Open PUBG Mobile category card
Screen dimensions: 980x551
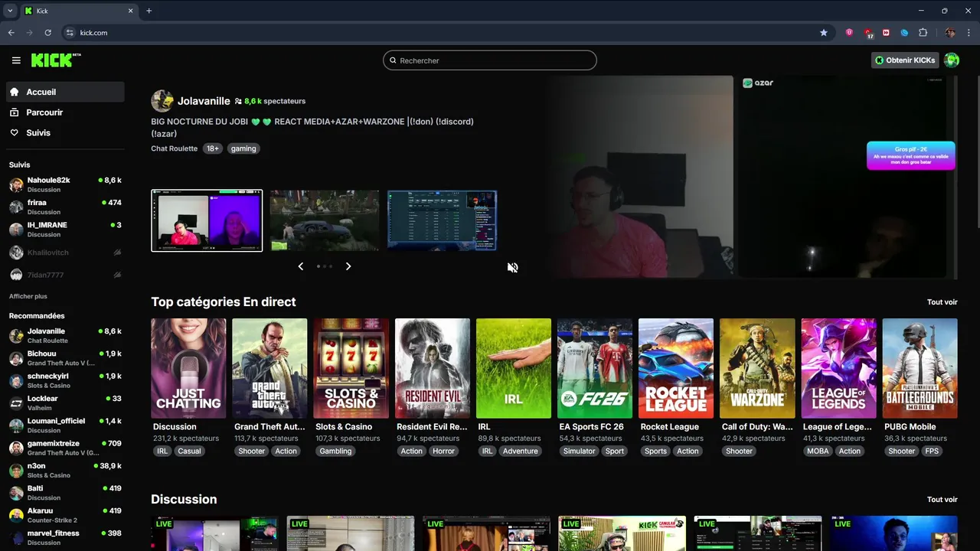tap(920, 368)
